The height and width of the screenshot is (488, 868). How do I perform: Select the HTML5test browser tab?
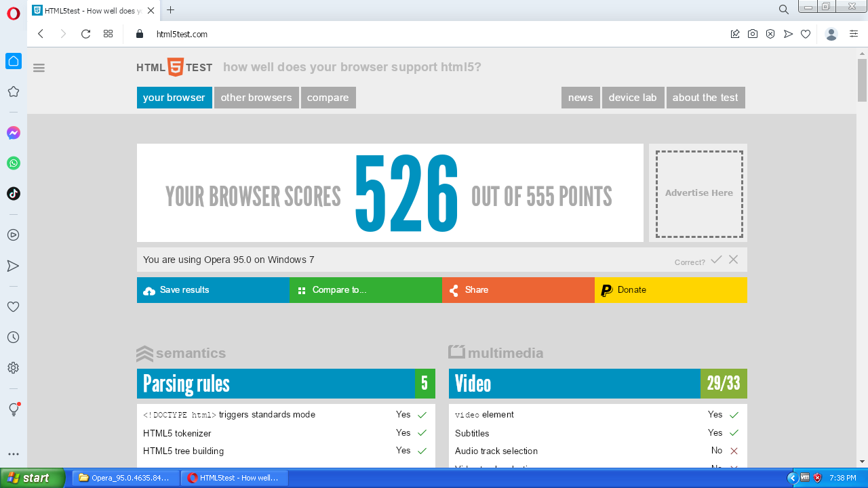(93, 10)
